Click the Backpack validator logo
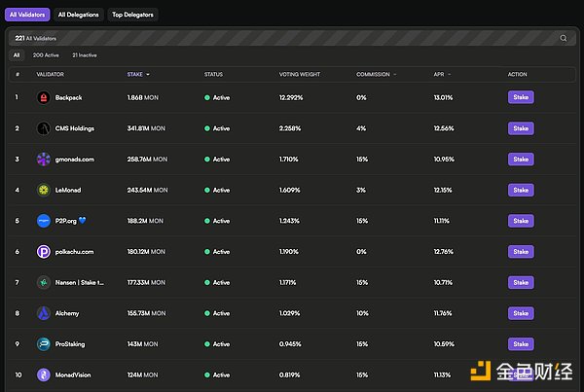 tap(44, 97)
